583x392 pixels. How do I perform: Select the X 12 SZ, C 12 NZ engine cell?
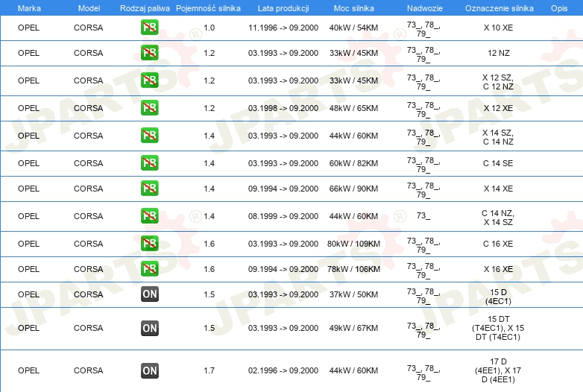(498, 82)
